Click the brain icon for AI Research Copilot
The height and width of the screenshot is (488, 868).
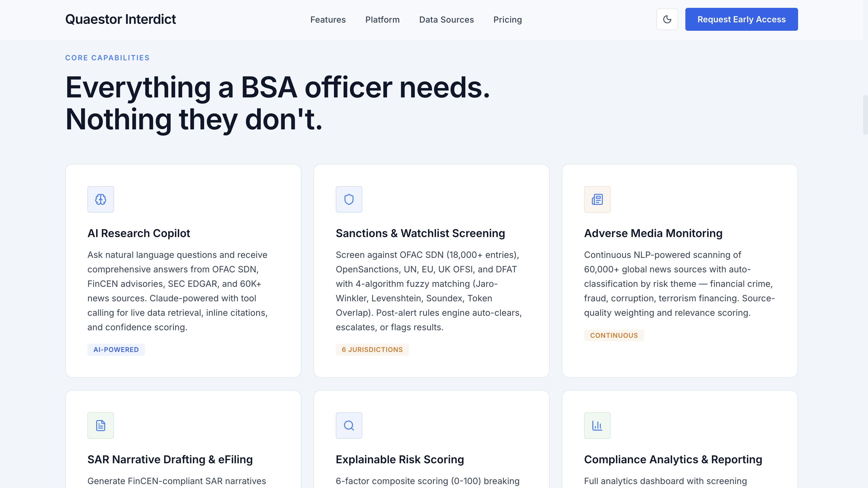click(100, 199)
